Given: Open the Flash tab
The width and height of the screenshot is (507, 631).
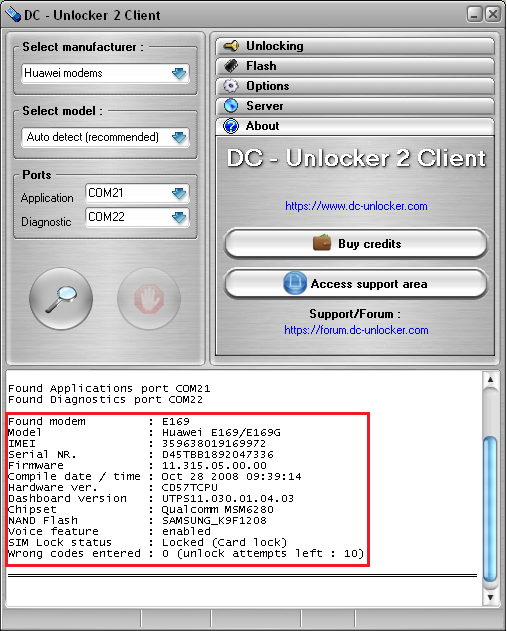Looking at the screenshot, I should 355,66.
